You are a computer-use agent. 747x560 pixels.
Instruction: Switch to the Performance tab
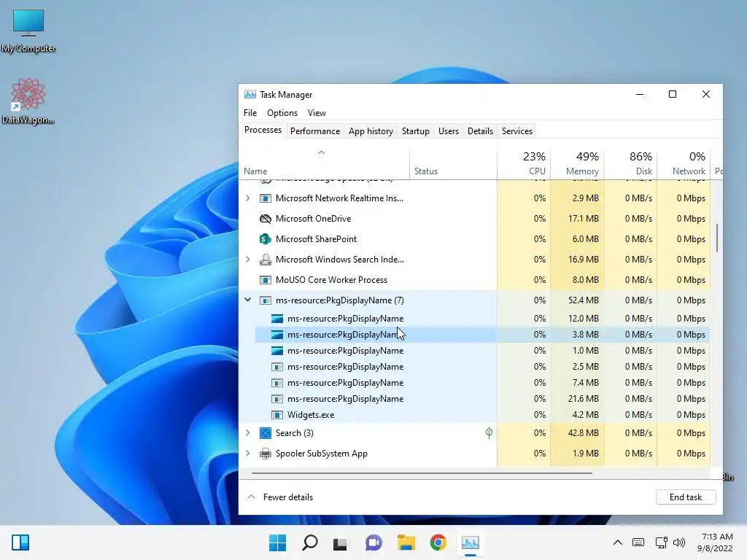pyautogui.click(x=315, y=131)
